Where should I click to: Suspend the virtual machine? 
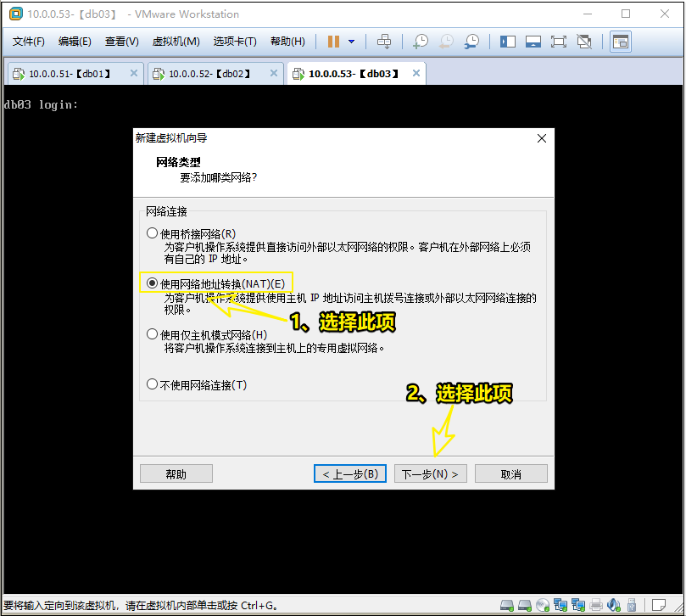[333, 41]
